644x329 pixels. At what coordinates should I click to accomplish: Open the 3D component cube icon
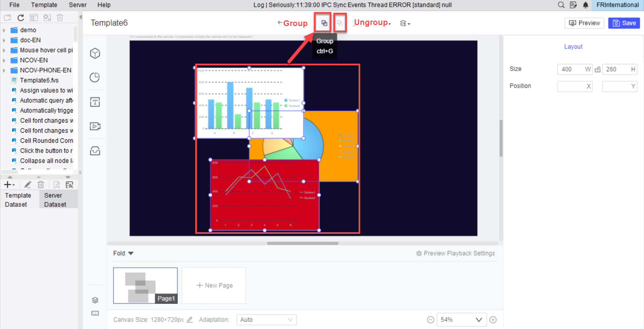pyautogui.click(x=95, y=53)
